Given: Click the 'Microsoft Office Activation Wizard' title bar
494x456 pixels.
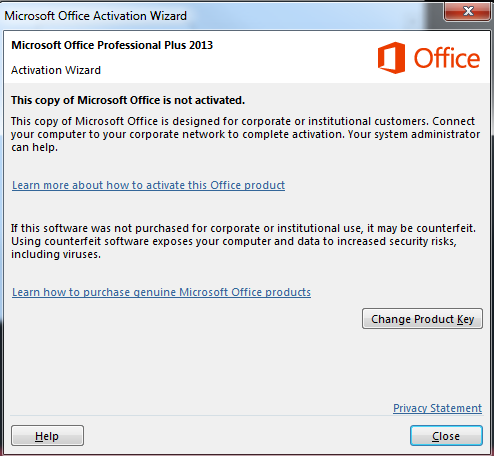Looking at the screenshot, I should 95,16.
